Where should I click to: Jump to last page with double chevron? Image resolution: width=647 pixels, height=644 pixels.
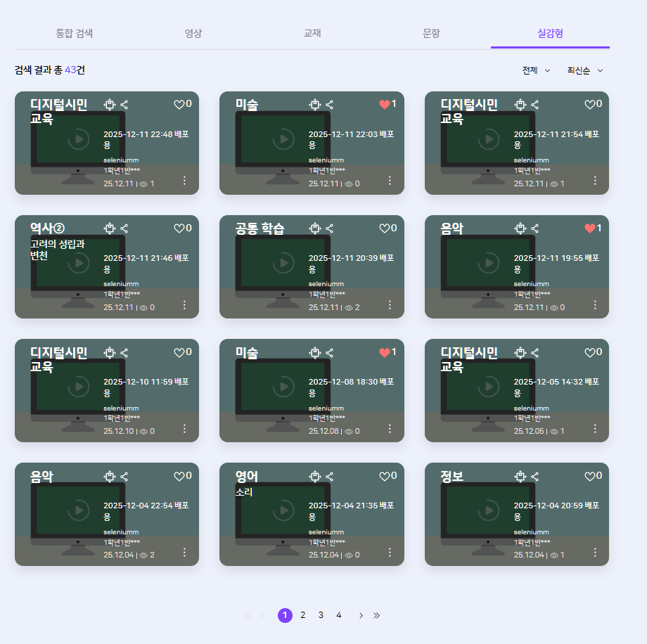point(376,616)
